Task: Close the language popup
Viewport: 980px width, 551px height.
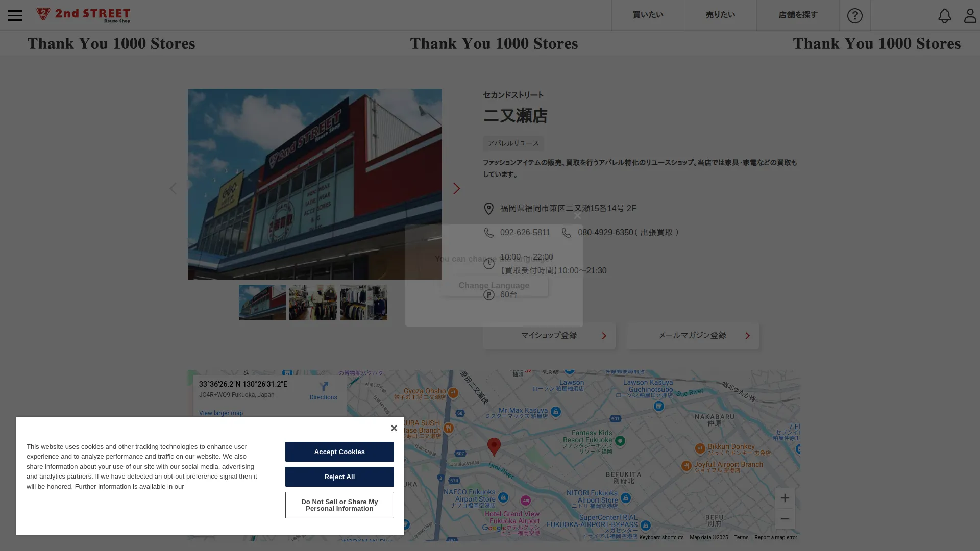Action: (577, 216)
